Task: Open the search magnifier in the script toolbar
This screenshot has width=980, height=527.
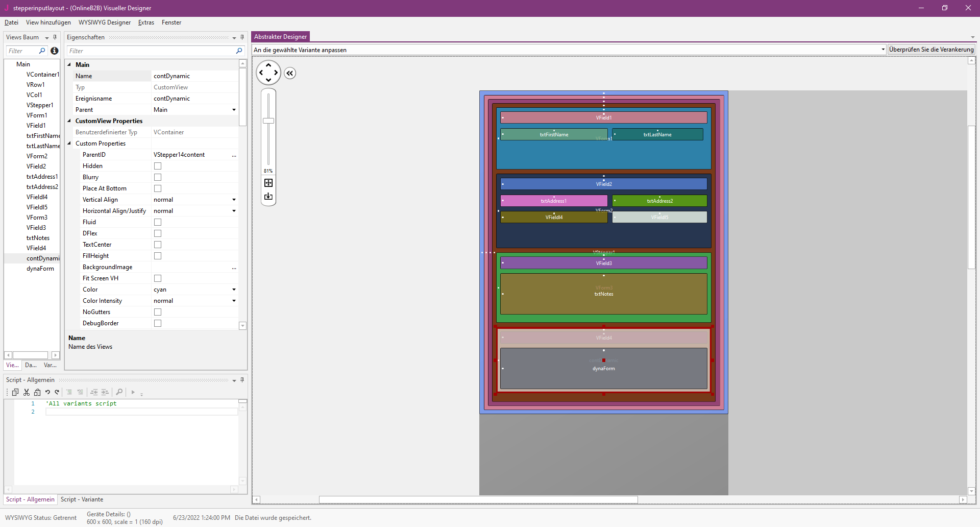Action: pos(119,392)
